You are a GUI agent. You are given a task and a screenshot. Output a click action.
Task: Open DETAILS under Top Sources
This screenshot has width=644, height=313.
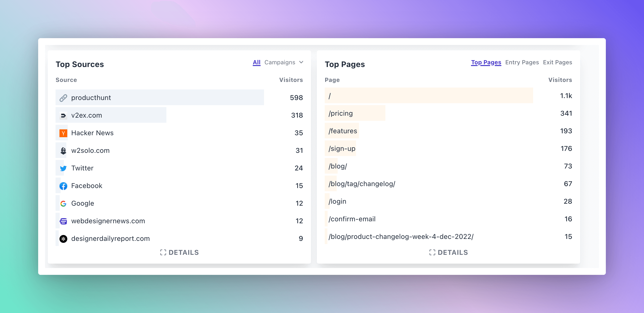click(180, 253)
